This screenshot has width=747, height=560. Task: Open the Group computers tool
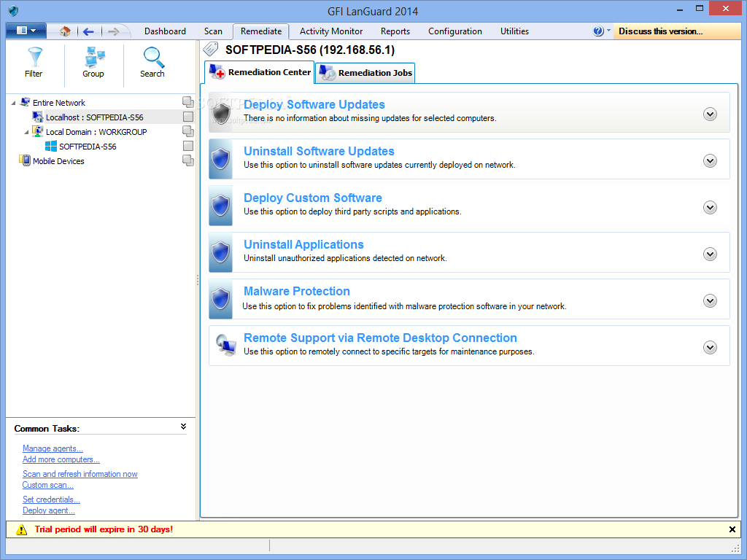pyautogui.click(x=93, y=63)
